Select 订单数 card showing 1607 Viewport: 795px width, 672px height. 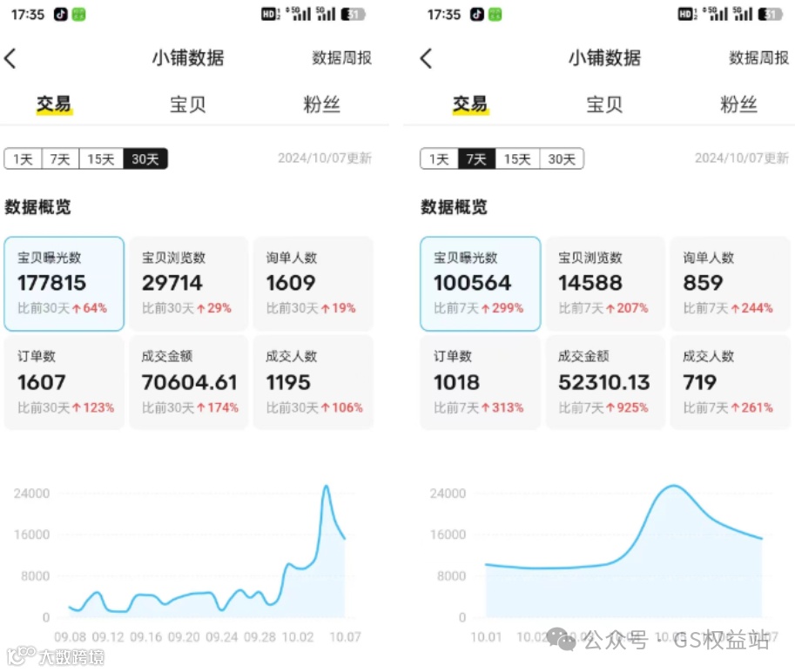tap(64, 383)
